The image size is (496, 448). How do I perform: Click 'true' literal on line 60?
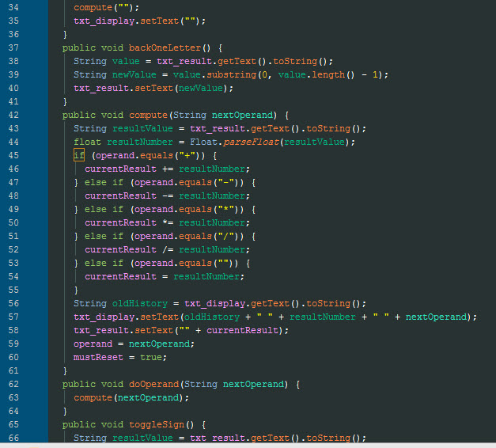pos(151,357)
